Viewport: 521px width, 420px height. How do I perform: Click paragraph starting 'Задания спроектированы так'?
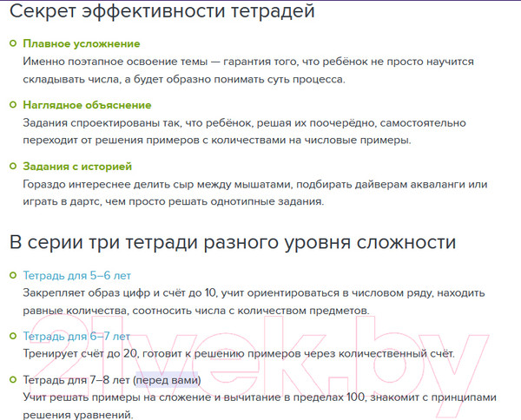pyautogui.click(x=244, y=132)
